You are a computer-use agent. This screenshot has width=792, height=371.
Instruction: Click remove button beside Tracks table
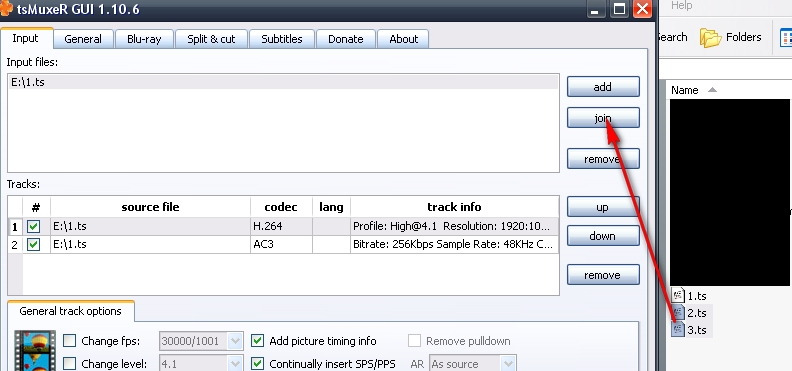click(603, 275)
